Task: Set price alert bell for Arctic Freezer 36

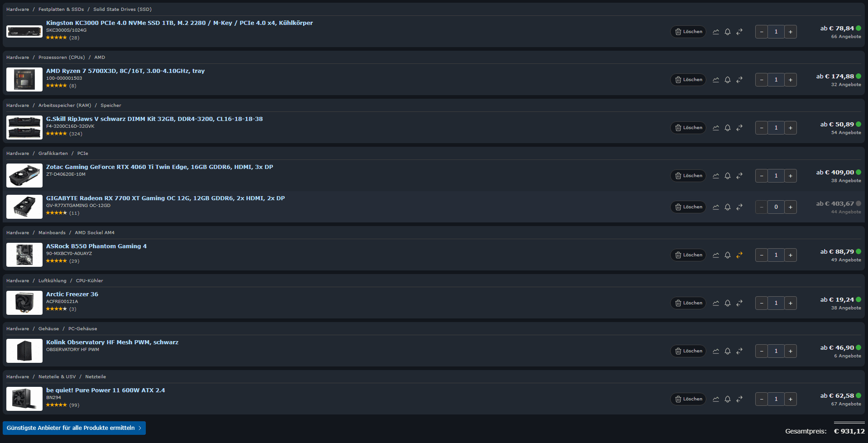Action: [728, 303]
